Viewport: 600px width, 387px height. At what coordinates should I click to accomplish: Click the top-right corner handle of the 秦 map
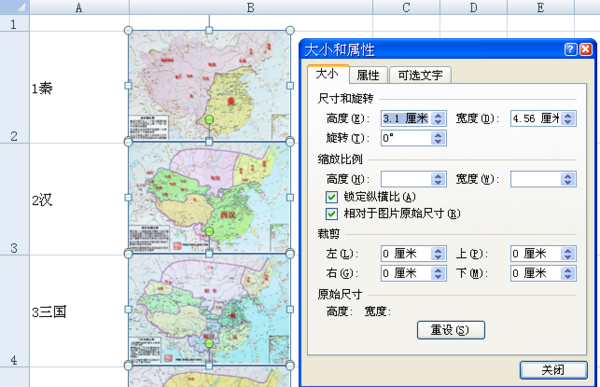click(290, 30)
